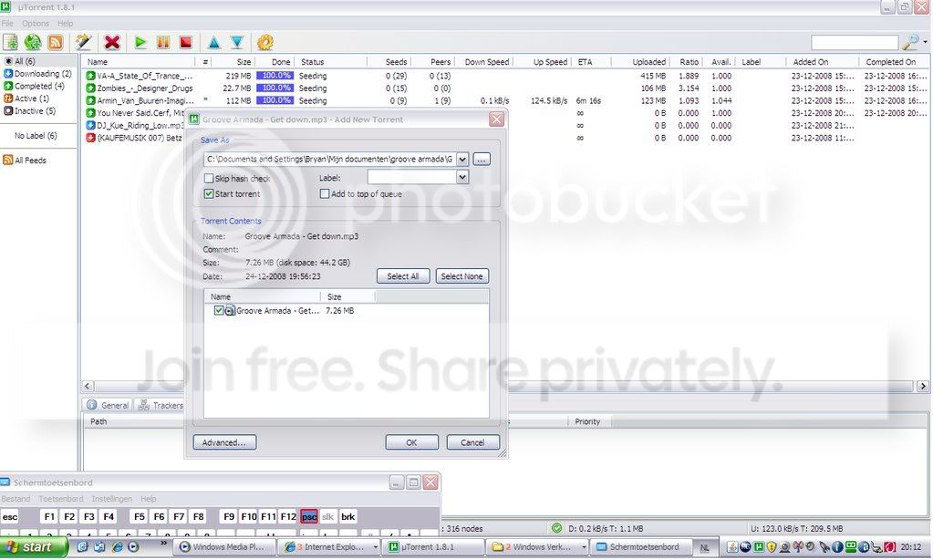This screenshot has height=560, width=933.
Task: Click the Add Torrent from URL icon
Action: pyautogui.click(x=33, y=42)
